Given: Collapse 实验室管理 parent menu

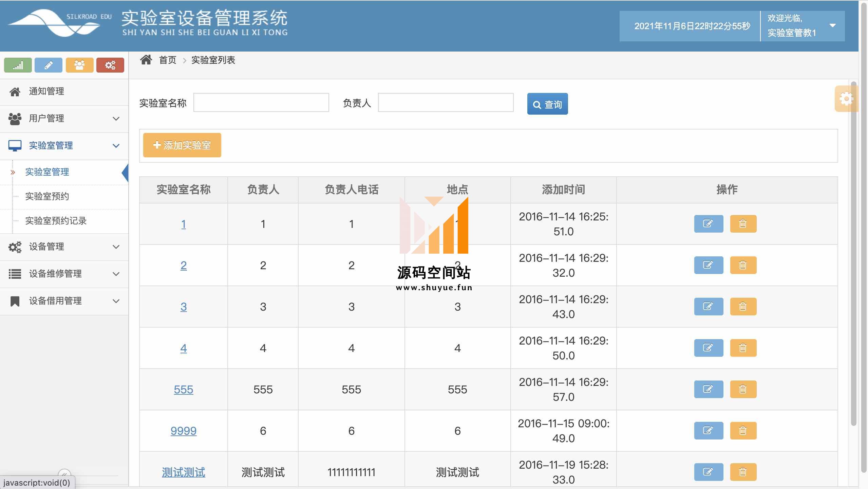Looking at the screenshot, I should (64, 146).
